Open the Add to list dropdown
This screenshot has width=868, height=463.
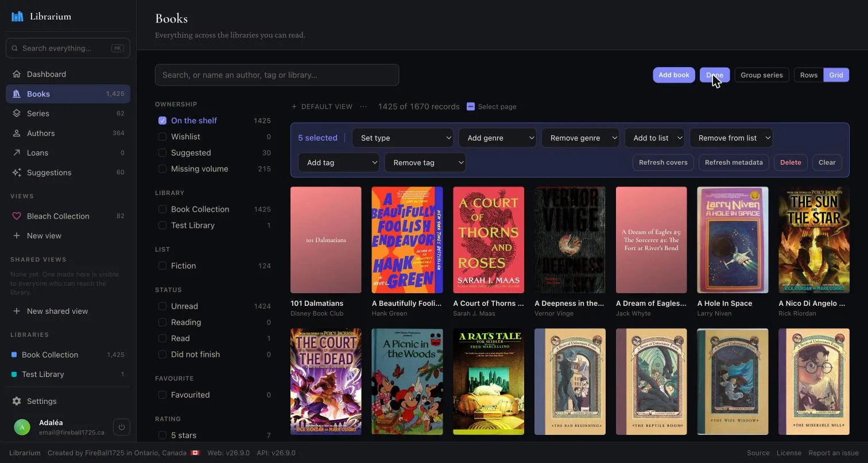click(654, 138)
